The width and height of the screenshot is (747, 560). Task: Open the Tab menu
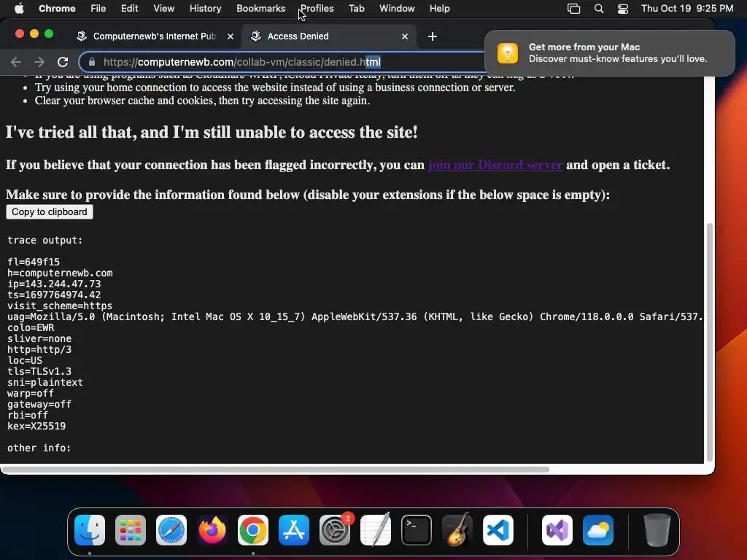pyautogui.click(x=356, y=8)
